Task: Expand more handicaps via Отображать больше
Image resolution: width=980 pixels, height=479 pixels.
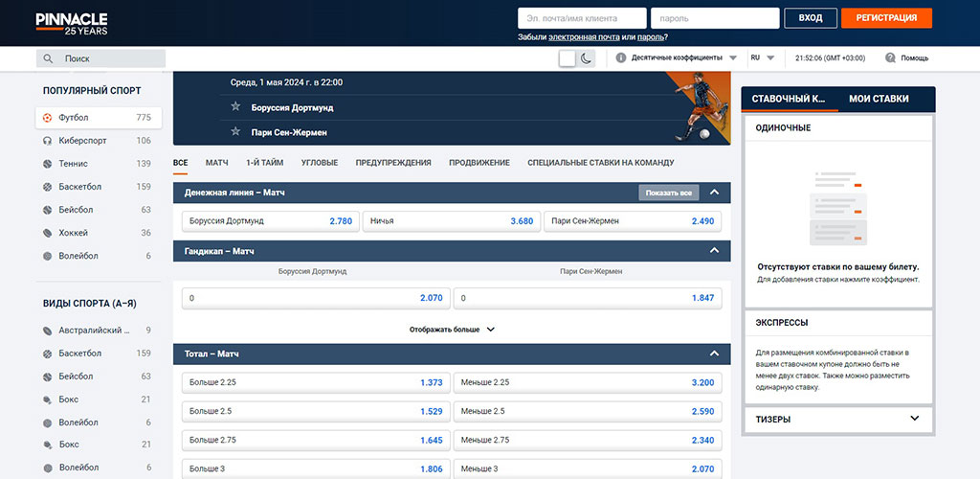Action: (452, 329)
